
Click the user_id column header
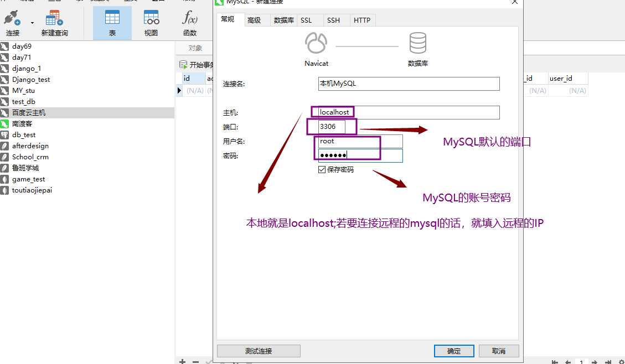(x=567, y=79)
